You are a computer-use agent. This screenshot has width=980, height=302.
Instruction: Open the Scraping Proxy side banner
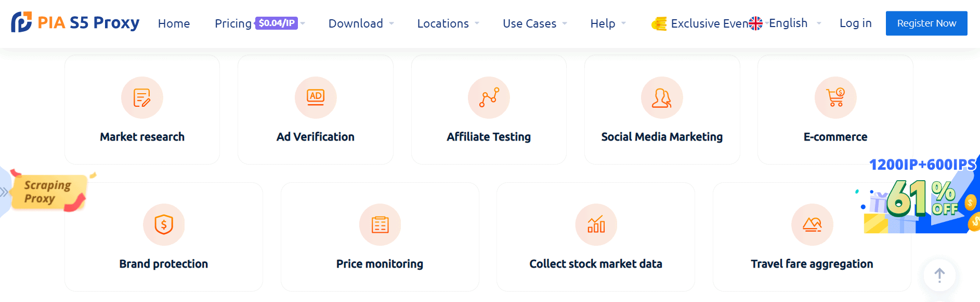pyautogui.click(x=47, y=192)
